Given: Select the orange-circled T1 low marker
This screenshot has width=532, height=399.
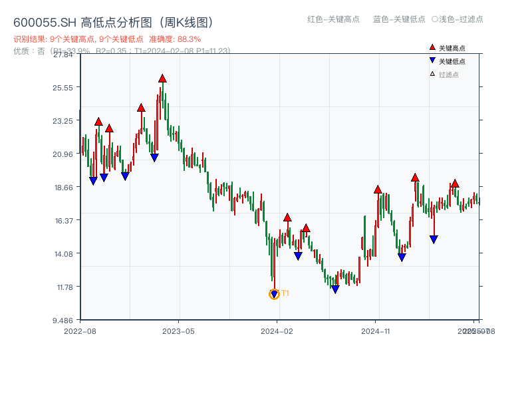Looking at the screenshot, I should (274, 294).
